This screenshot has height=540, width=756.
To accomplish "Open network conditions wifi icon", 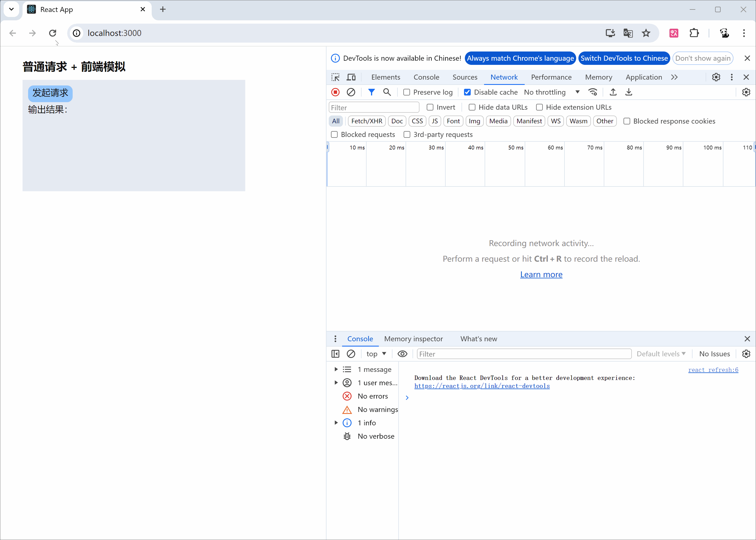I will (x=593, y=92).
